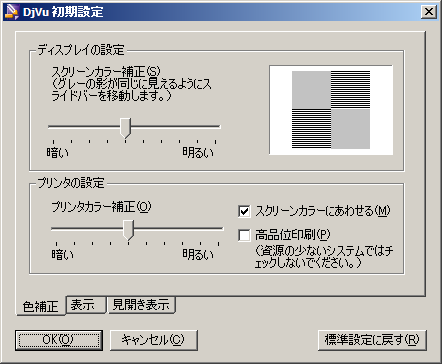Uncheck スクリーンカラーにあわせる checkbox
Screen dimensions: 442x364
click(x=244, y=211)
